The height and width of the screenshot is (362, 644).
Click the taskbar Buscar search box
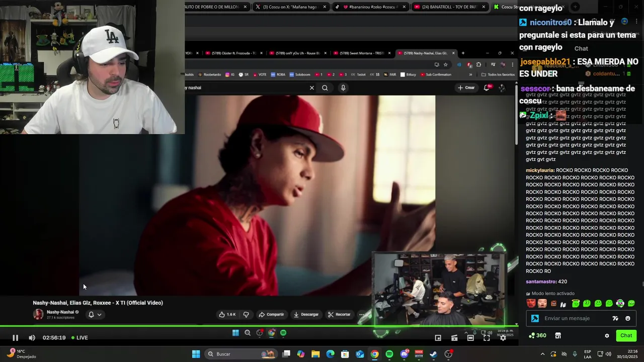(x=241, y=354)
